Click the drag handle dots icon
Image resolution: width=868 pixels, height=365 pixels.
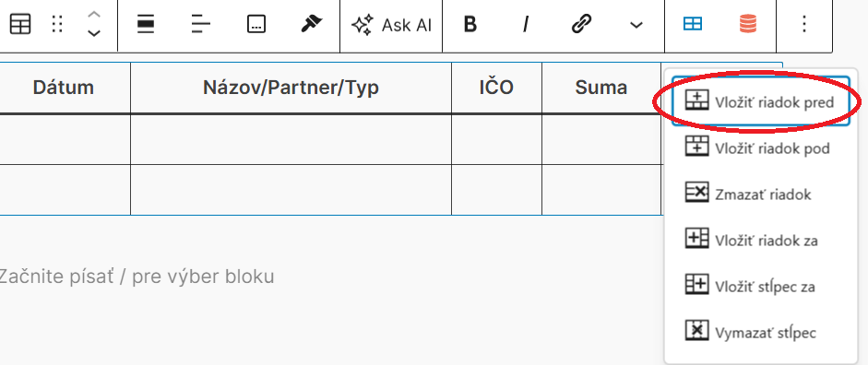tap(57, 24)
